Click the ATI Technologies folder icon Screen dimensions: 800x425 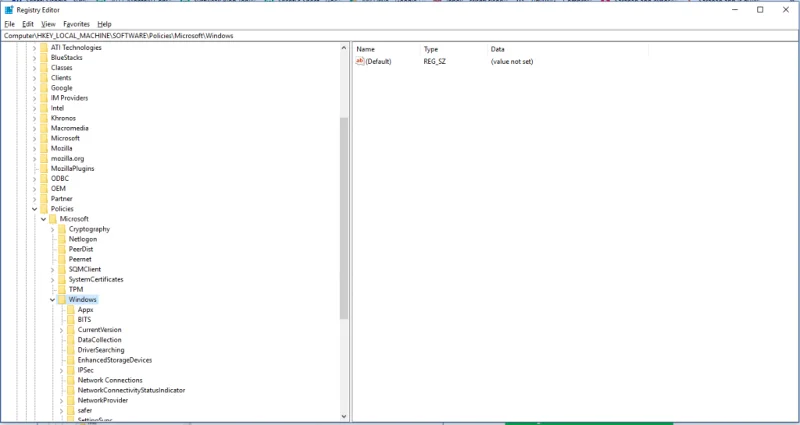coord(44,47)
